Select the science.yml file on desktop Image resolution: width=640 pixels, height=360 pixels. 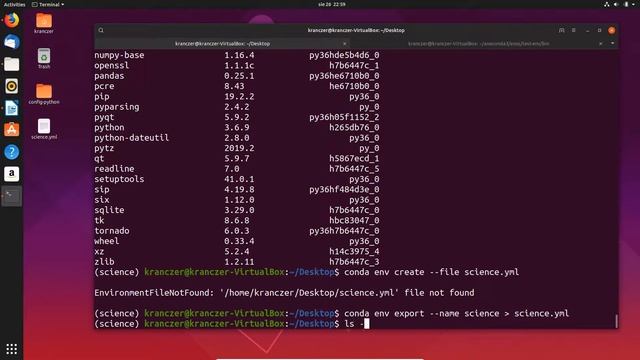(x=44, y=129)
